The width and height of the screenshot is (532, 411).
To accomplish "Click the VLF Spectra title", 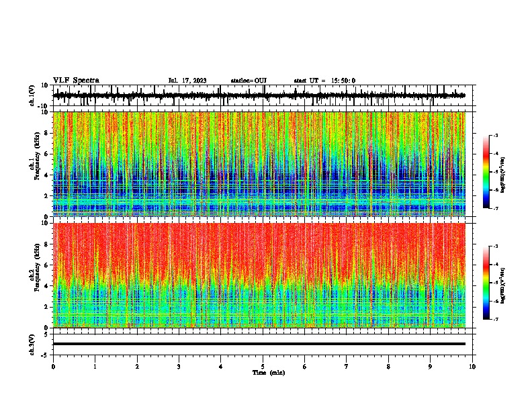I will (x=76, y=81).
